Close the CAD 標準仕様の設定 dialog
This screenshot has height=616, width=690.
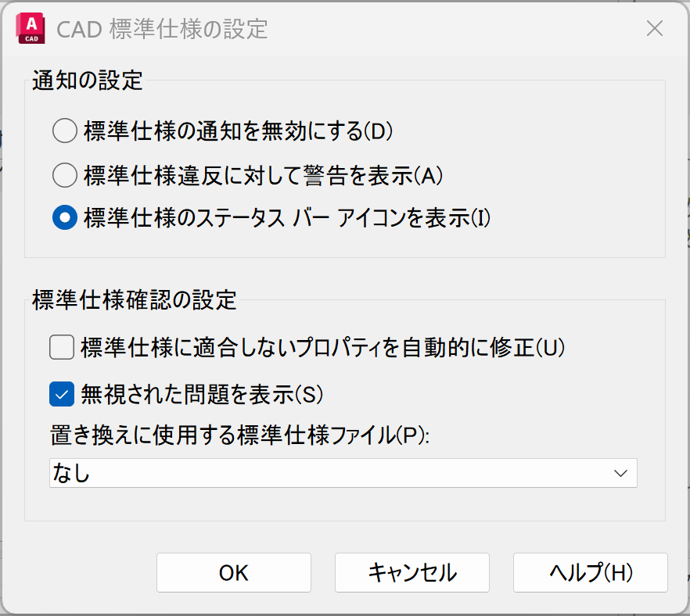click(654, 29)
